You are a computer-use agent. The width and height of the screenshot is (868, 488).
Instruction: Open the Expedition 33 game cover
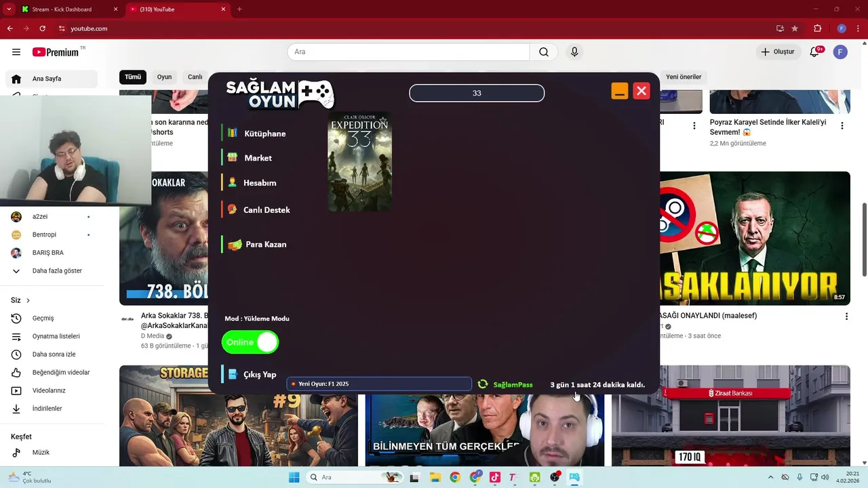[x=359, y=161]
